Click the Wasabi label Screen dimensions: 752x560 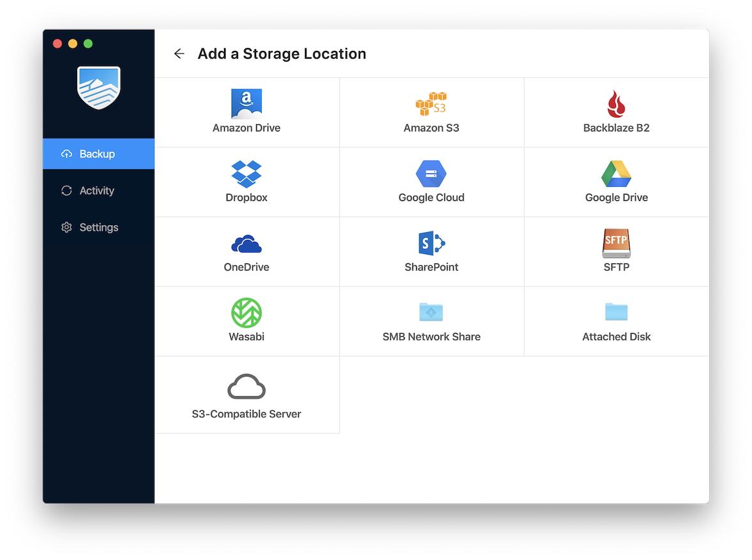[246, 337]
